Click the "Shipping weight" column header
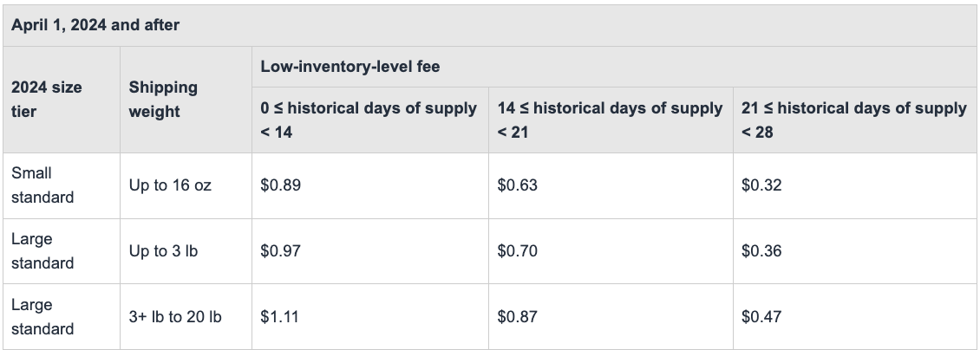The image size is (980, 350). 163,100
